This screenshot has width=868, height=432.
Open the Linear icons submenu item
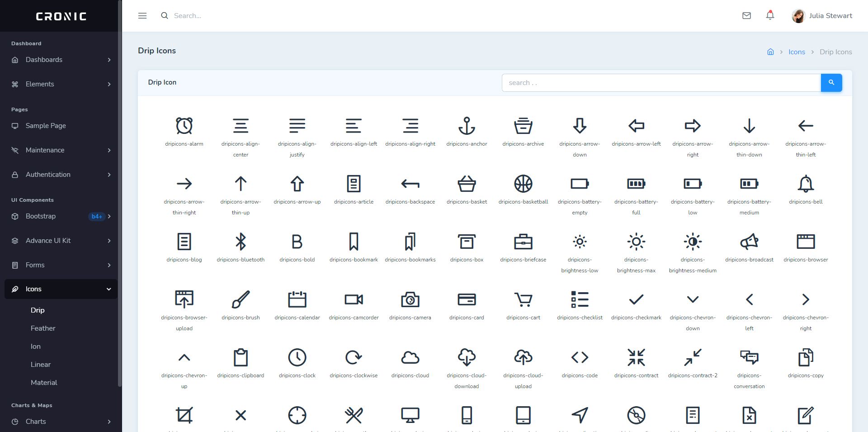[x=41, y=365]
